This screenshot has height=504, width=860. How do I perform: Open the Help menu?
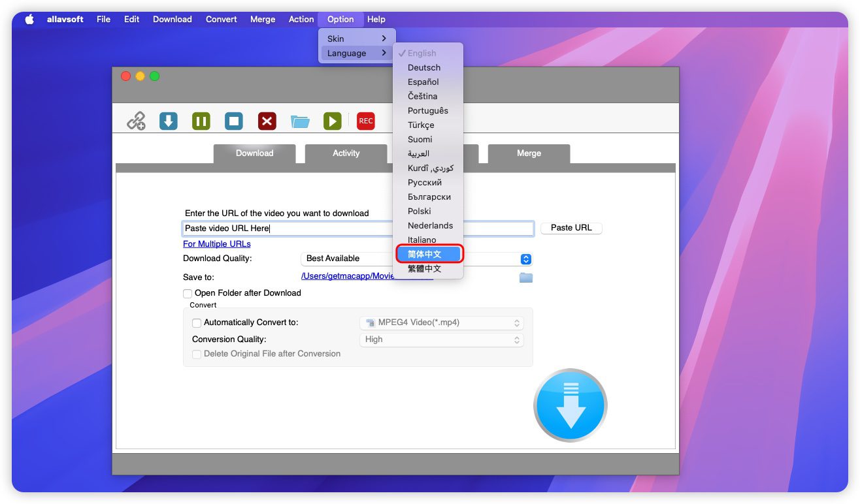pyautogui.click(x=376, y=20)
